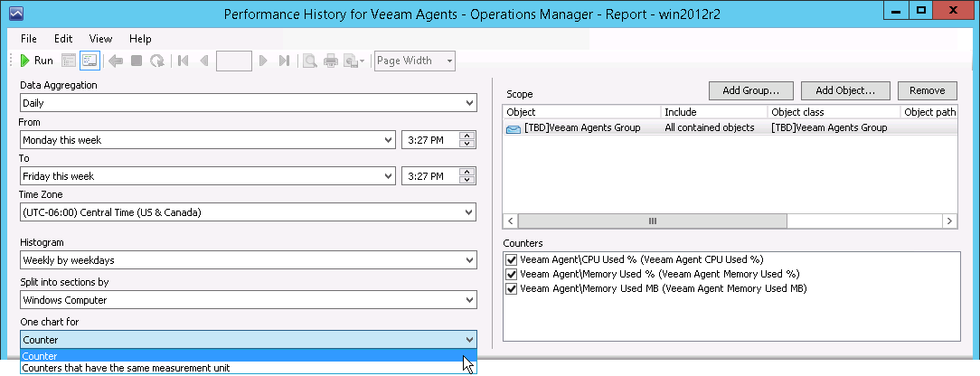The image size is (980, 376).
Task: Click the page number input box
Action: 234,61
